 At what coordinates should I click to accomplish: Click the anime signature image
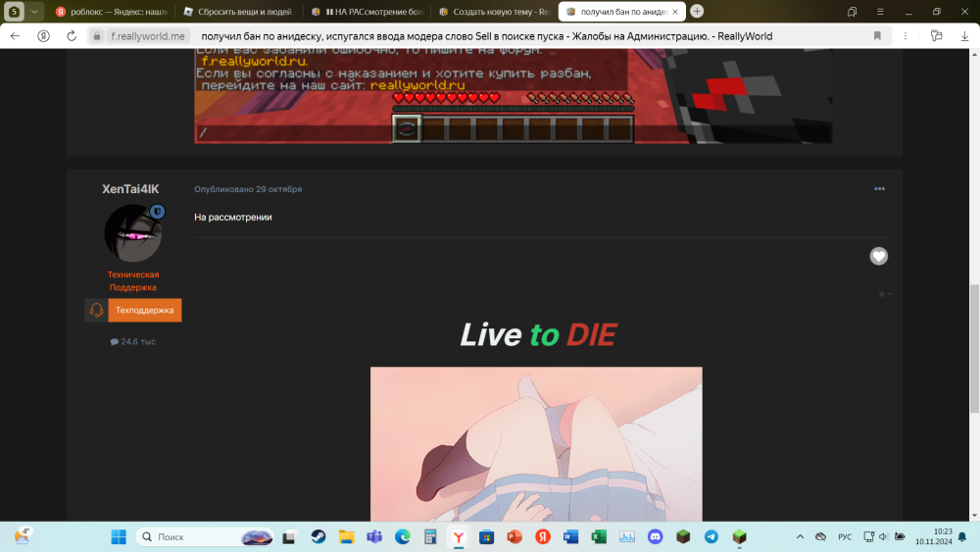coord(536,444)
